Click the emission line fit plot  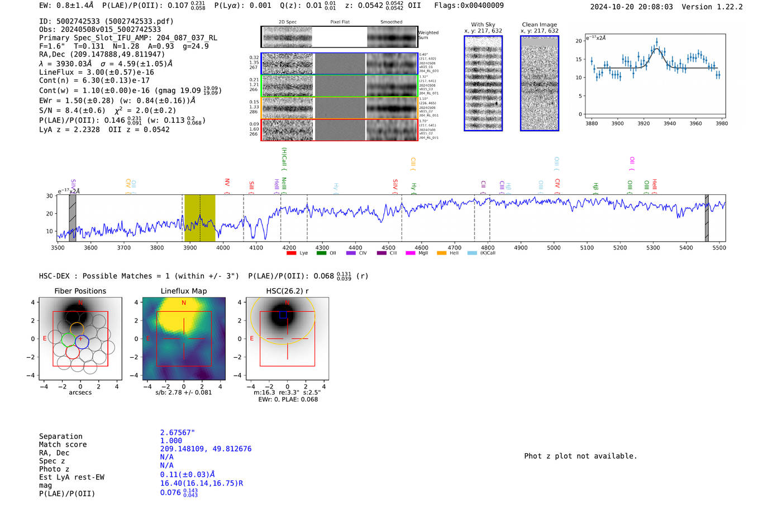click(x=655, y=76)
